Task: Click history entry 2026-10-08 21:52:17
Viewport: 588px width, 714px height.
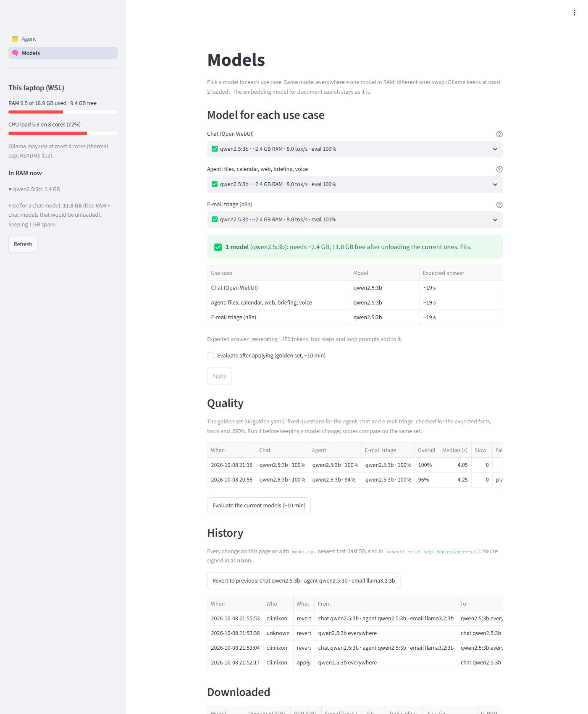Action: pyautogui.click(x=355, y=662)
